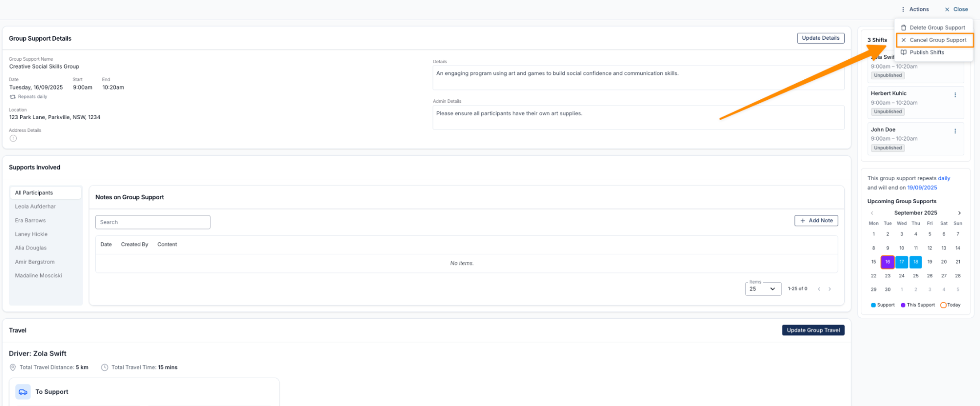Go to next month in calendar

coord(959,213)
